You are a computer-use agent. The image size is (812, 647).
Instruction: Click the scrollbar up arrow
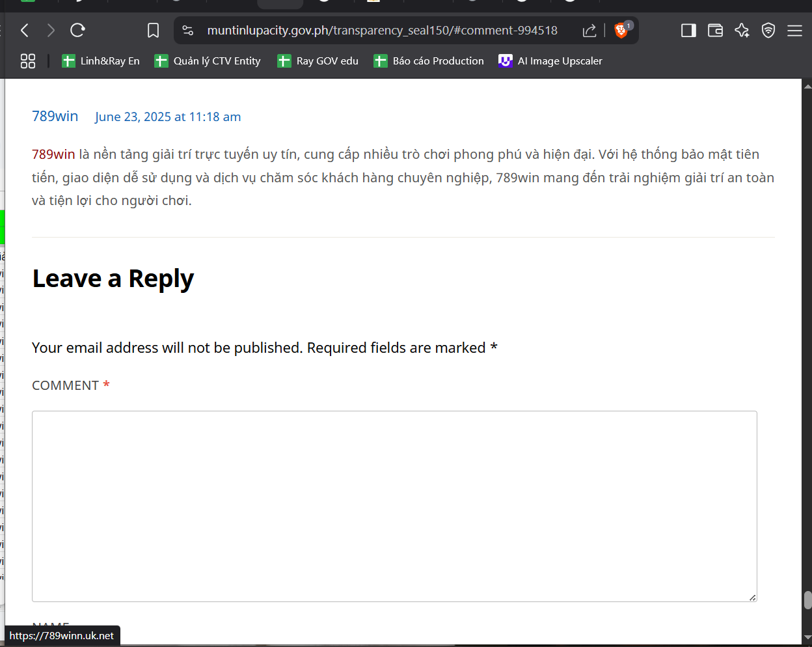coord(807,86)
